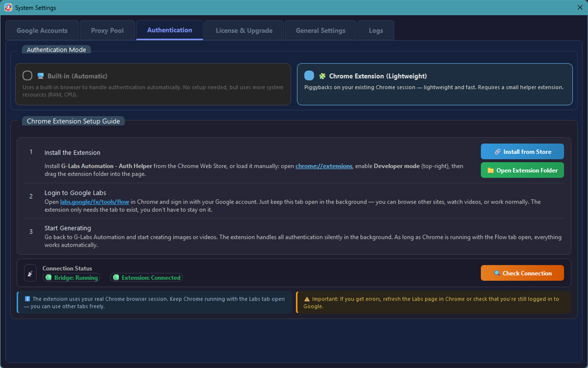This screenshot has height=368, width=588.
Task: Click the Start Generating step heading
Action: point(68,228)
